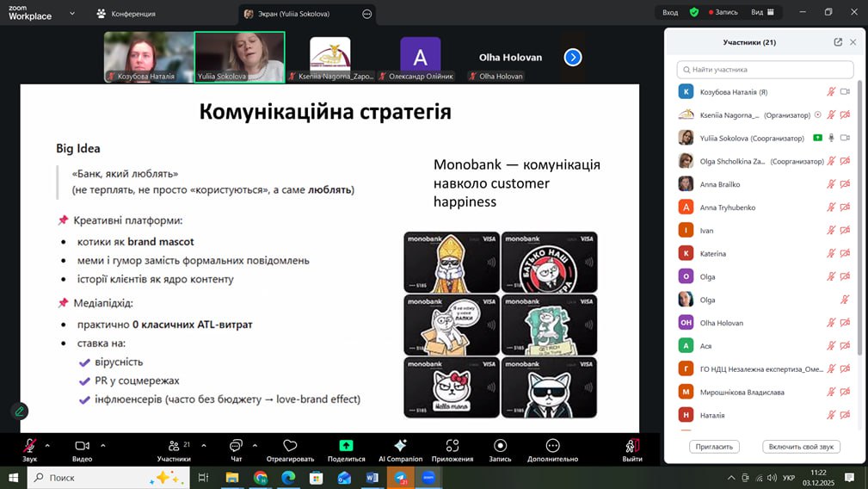This screenshot has width=868, height=489.
Task: Click the green annotation pencil icon
Action: pyautogui.click(x=20, y=412)
